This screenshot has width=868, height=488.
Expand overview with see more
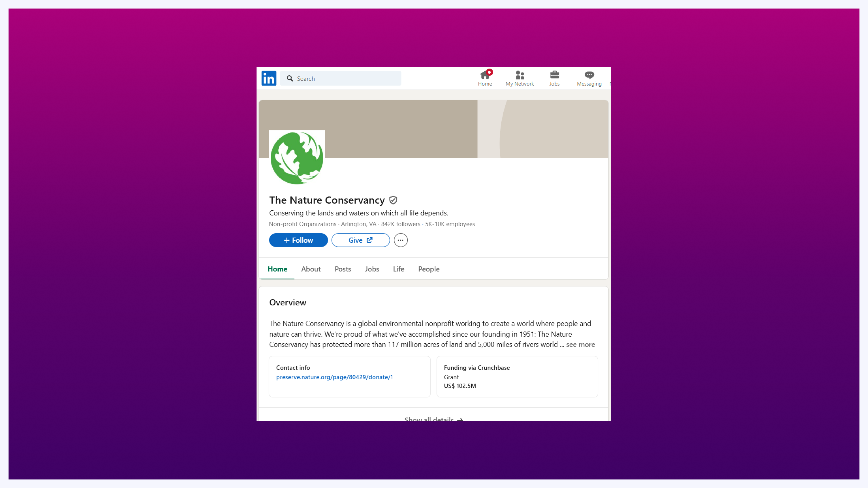[x=580, y=344]
